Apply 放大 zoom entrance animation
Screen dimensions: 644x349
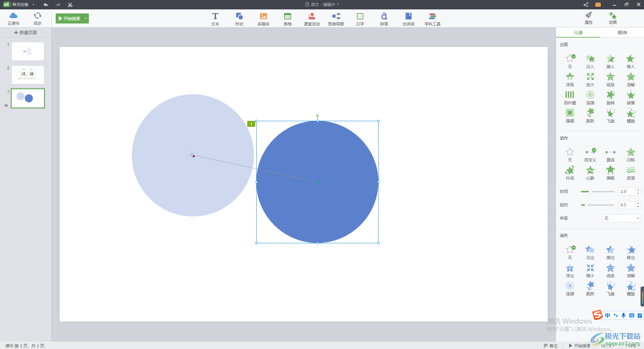[x=590, y=80]
